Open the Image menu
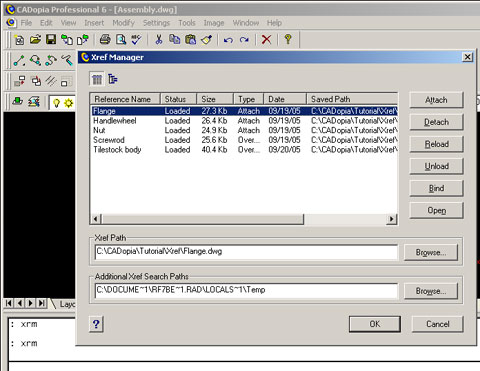The height and width of the screenshot is (371, 480). 214,23
